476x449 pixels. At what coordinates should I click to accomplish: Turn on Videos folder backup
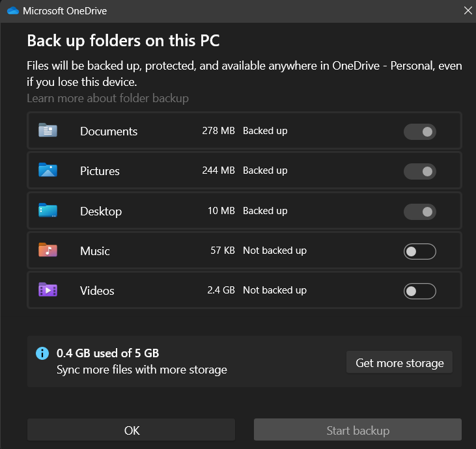(x=420, y=291)
